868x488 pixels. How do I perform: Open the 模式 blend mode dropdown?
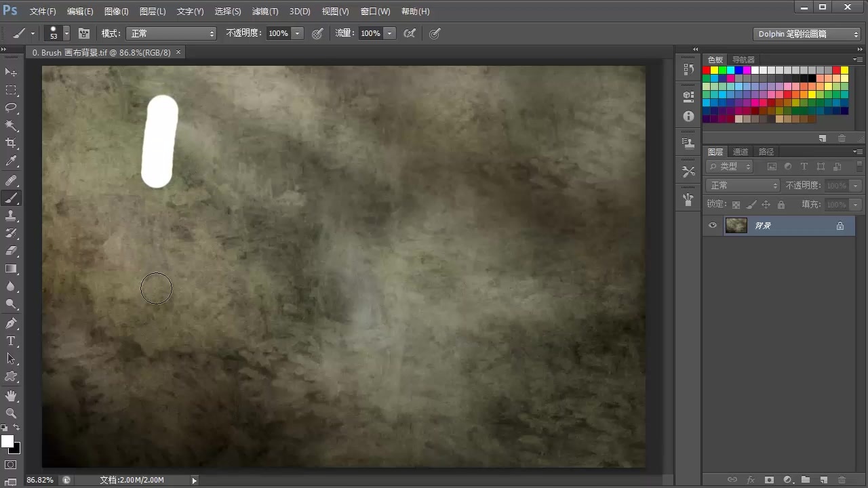tap(172, 33)
